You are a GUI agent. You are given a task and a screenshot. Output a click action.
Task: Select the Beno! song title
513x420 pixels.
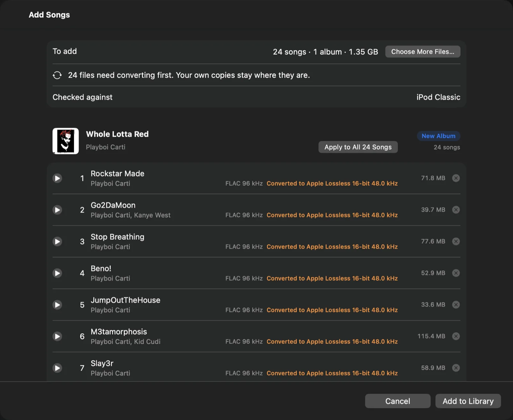coord(101,269)
